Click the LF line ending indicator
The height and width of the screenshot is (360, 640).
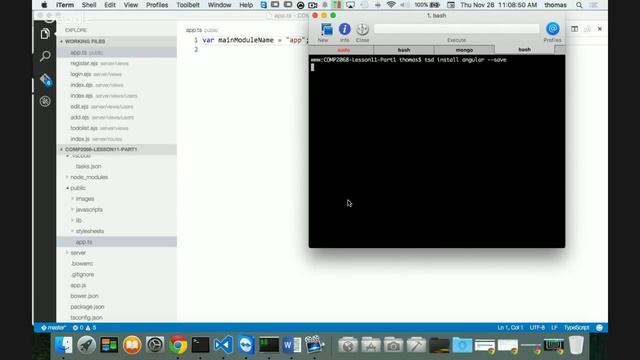pos(554,328)
